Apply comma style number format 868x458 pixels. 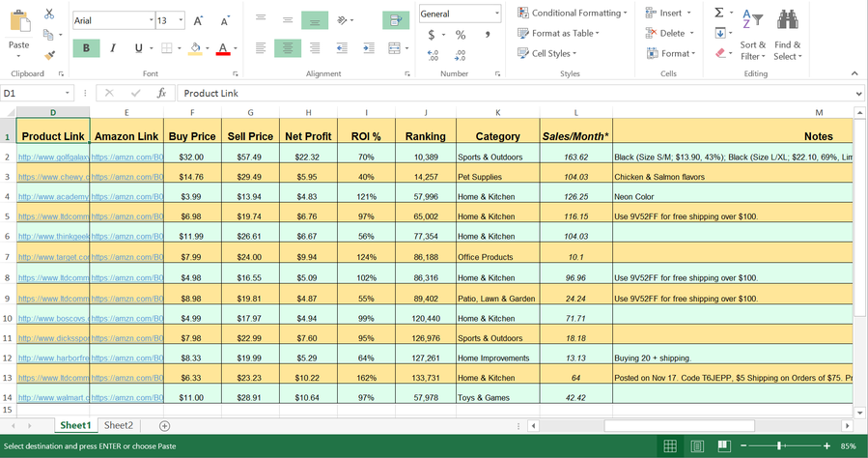click(x=488, y=35)
